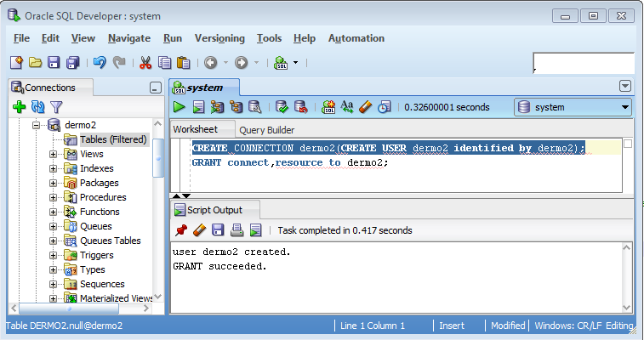Switch to the Query Builder tab
The image size is (644, 340).
point(266,130)
